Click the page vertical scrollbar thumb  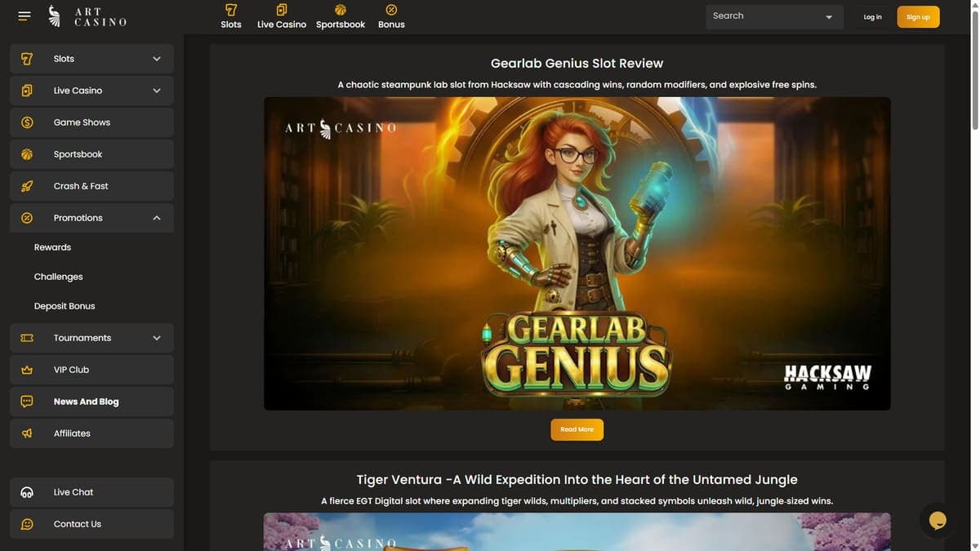tap(974, 69)
